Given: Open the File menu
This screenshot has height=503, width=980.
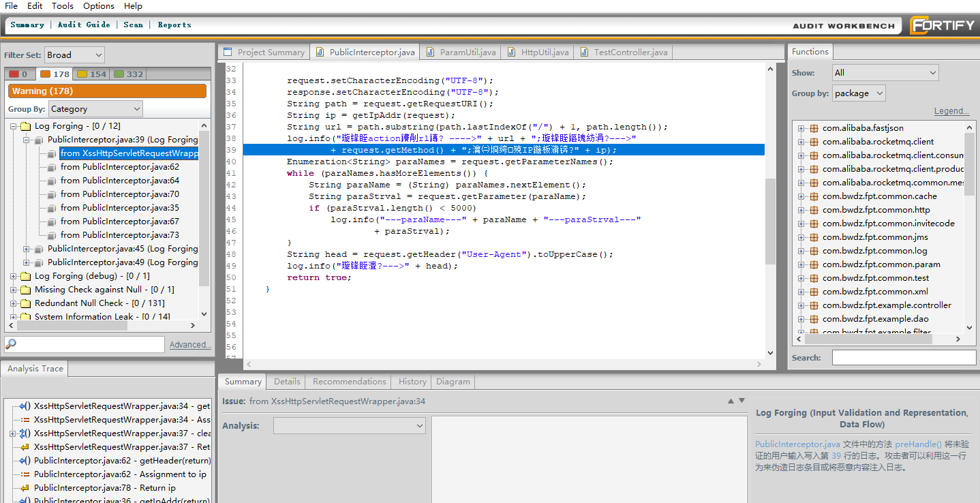Looking at the screenshot, I should coord(11,5).
